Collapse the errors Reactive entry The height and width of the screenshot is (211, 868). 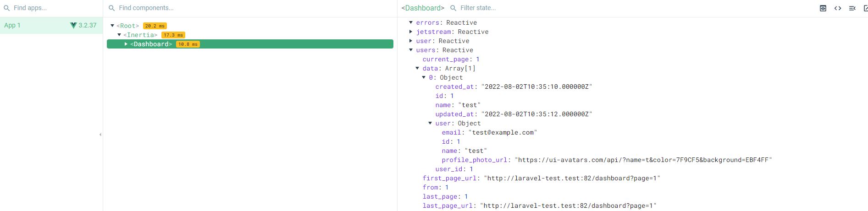coord(411,22)
